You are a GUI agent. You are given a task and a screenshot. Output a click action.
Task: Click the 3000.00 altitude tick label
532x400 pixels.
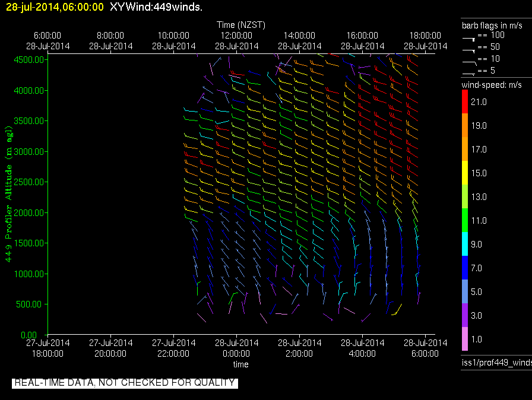[x=29, y=152]
